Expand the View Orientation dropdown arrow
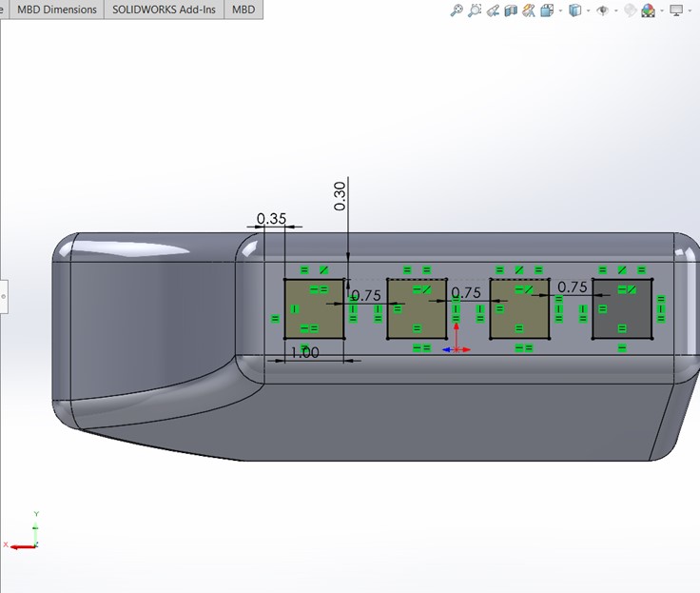The image size is (700, 593). click(x=561, y=10)
